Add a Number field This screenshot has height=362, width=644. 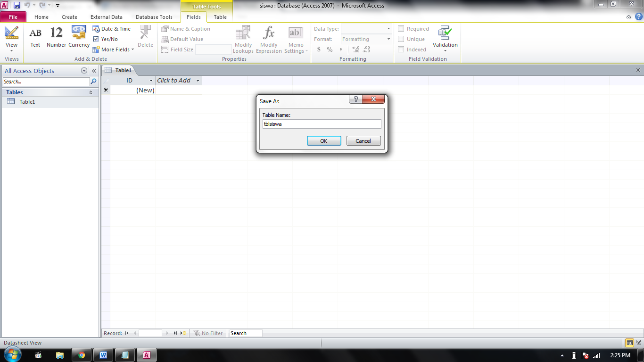pos(56,38)
